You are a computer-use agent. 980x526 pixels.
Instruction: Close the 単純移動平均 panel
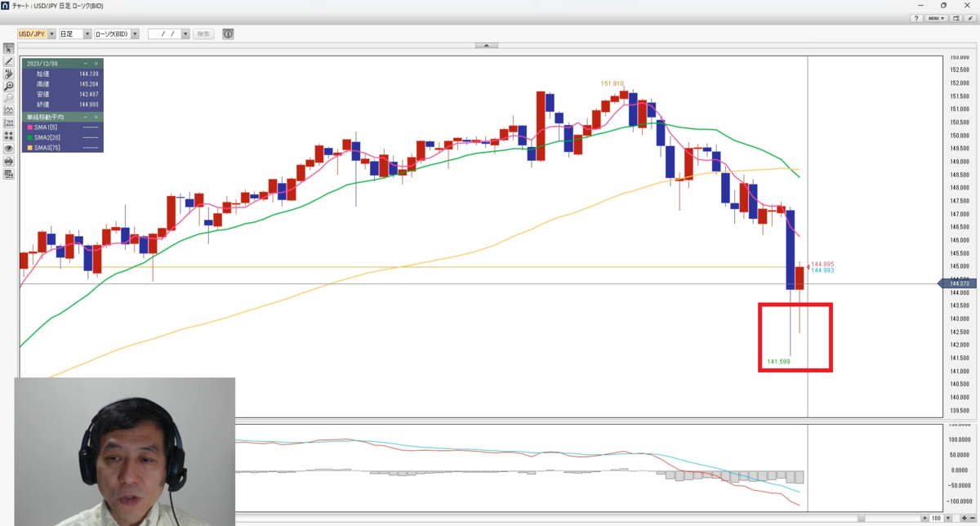(96, 117)
